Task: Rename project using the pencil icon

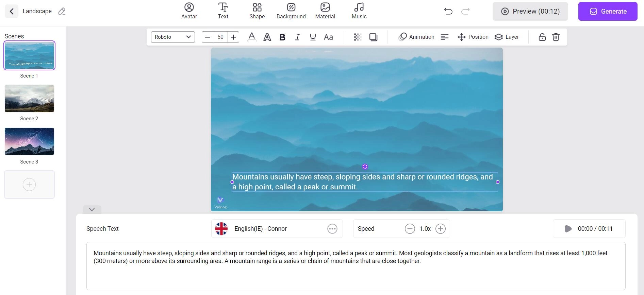Action: click(62, 11)
